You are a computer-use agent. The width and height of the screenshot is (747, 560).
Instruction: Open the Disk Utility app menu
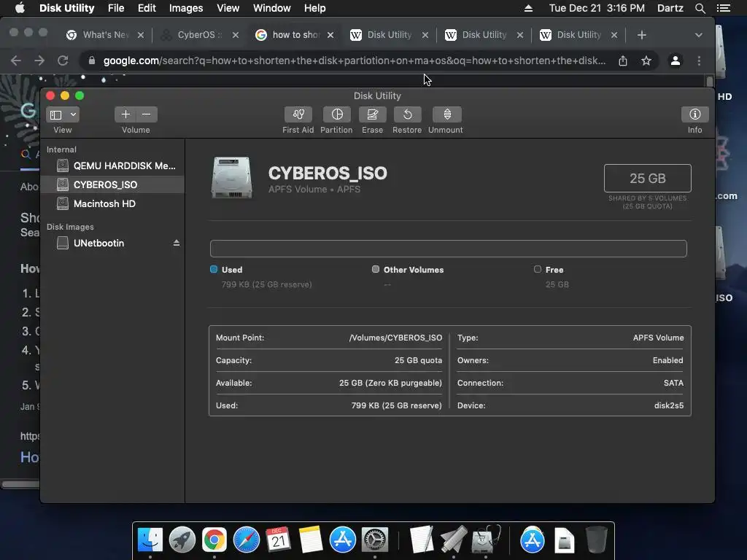[66, 8]
